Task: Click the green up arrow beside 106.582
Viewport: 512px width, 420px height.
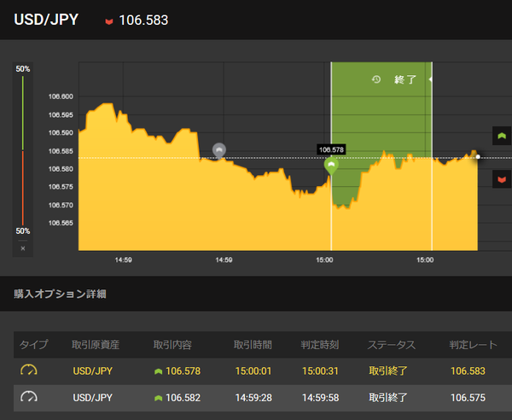Action: pyautogui.click(x=159, y=398)
